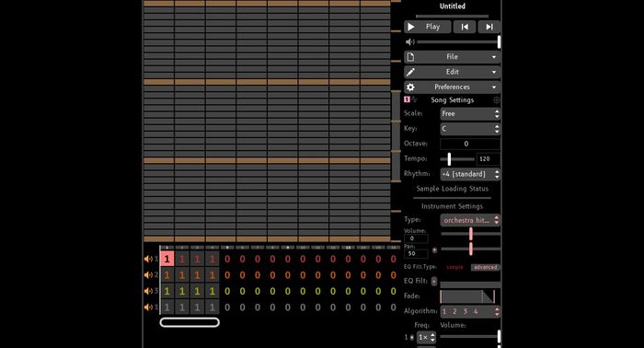
Task: Toggle the EQ Filt expand button
Action: [x=433, y=281]
